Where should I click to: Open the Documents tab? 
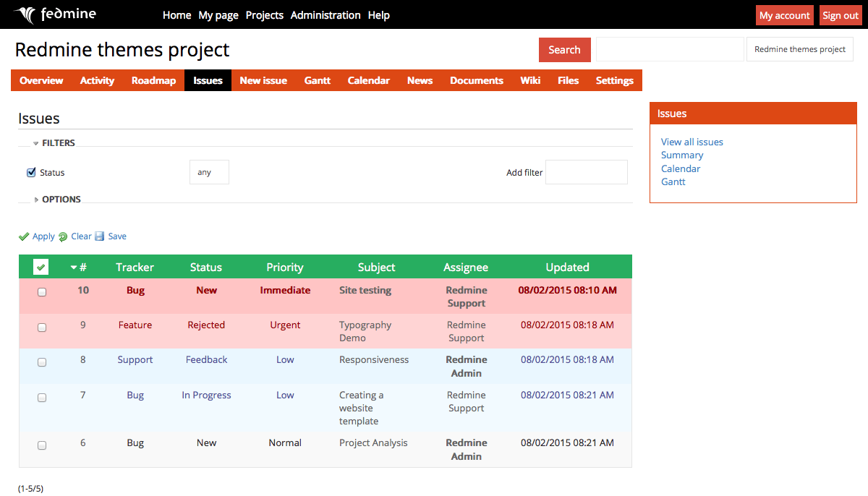[x=477, y=80]
